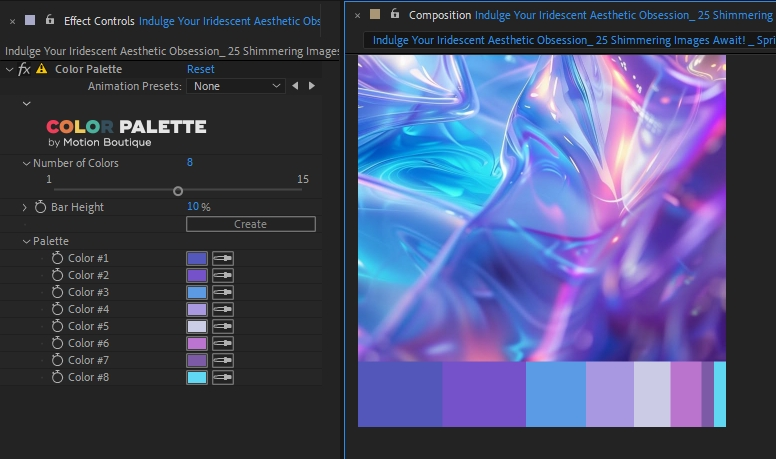
Task: Expand the Bar Height property
Action: [26, 207]
